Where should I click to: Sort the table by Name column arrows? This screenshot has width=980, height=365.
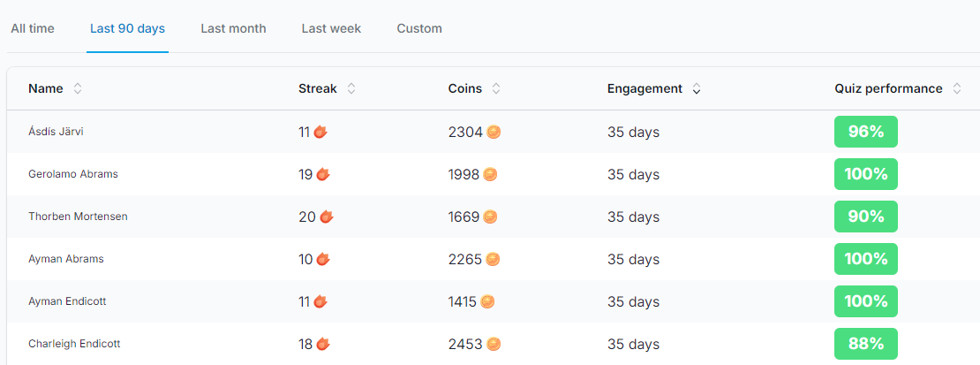click(78, 88)
